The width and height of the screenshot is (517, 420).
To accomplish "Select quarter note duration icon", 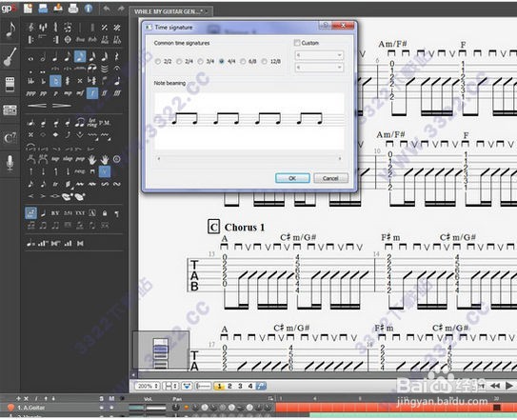I will pyautogui.click(x=54, y=57).
